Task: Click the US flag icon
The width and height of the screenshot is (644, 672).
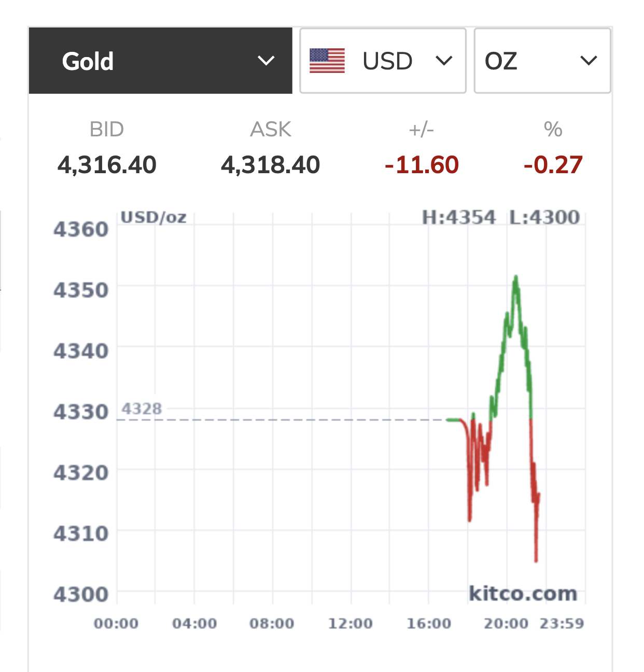Action: [x=327, y=61]
